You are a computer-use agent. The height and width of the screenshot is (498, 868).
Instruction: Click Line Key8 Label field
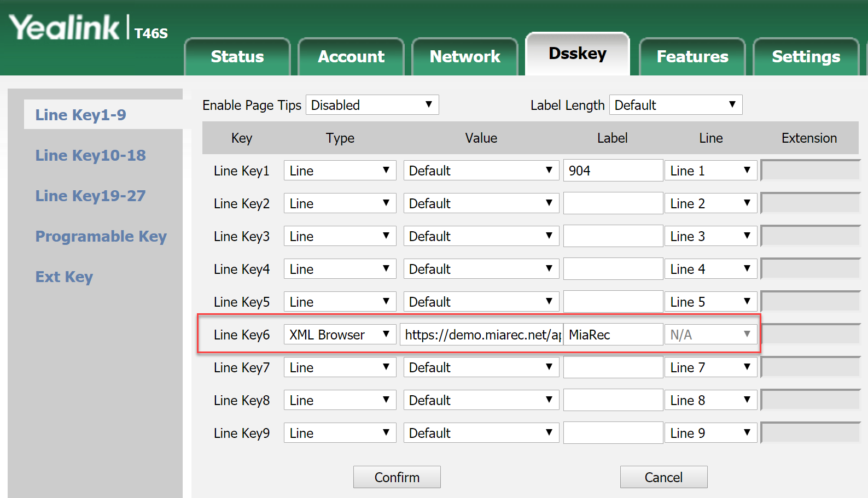[613, 400]
